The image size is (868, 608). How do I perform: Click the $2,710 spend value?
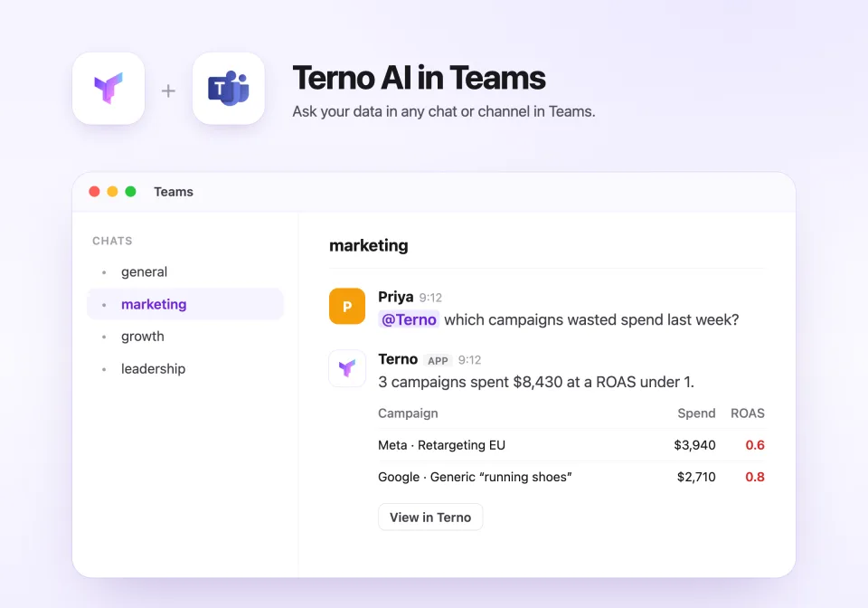(696, 478)
